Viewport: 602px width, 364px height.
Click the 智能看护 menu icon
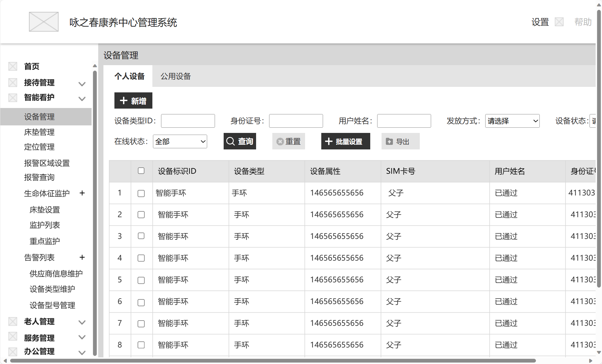[13, 98]
